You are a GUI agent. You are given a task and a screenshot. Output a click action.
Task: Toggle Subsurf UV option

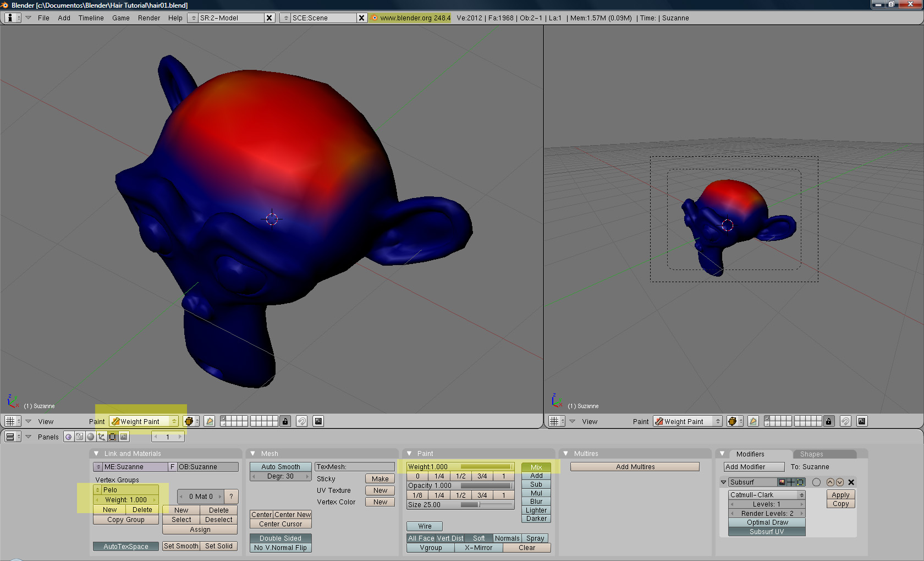pyautogui.click(x=767, y=532)
